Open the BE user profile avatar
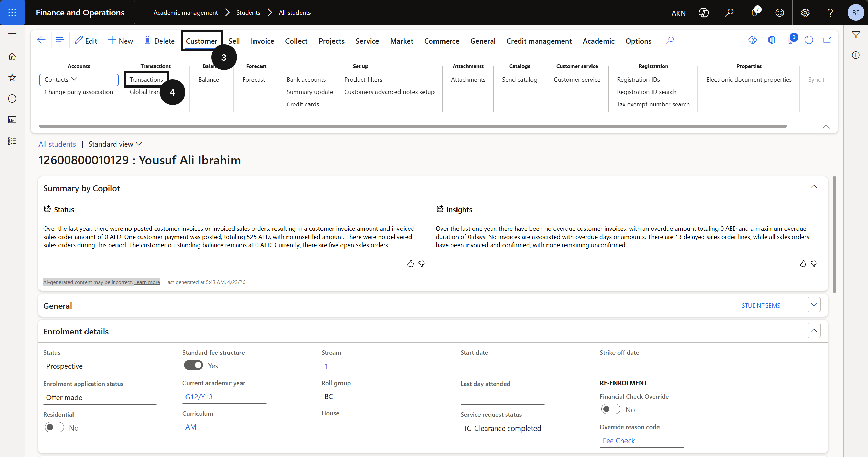868x457 pixels. click(856, 13)
